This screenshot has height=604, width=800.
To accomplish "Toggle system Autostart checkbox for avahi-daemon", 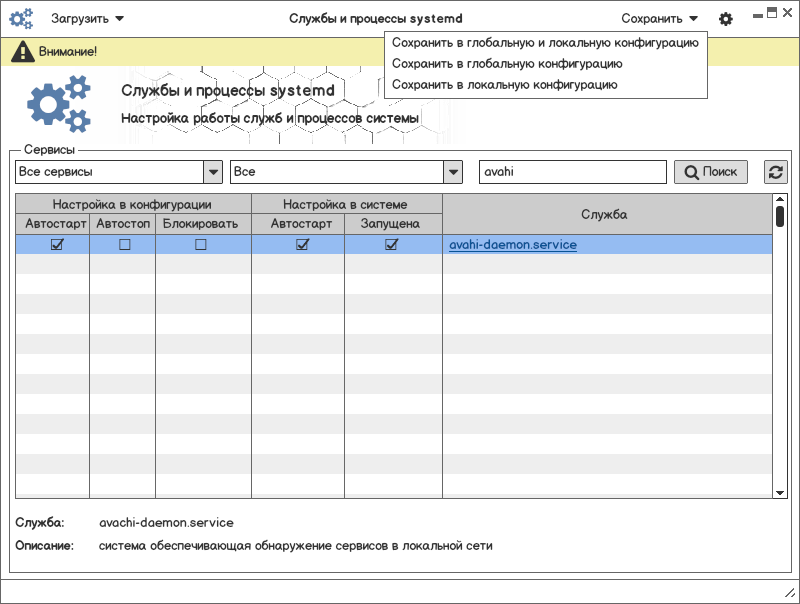I will point(302,245).
